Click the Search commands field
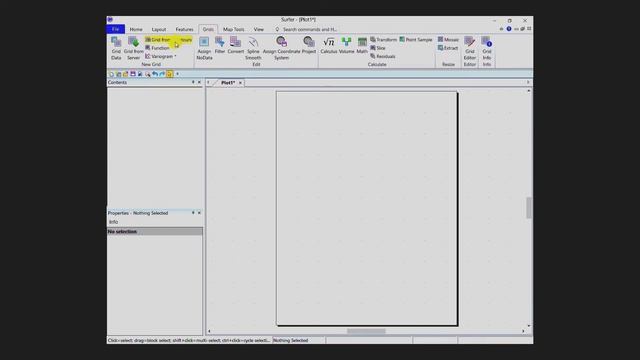This screenshot has width=640, height=360. pos(309,29)
